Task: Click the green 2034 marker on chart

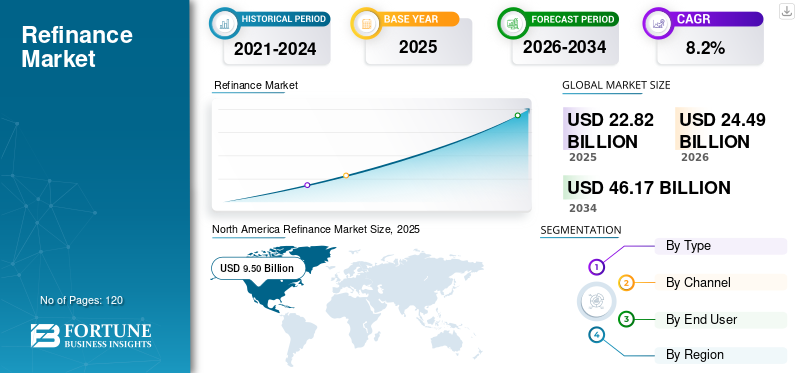Action: pos(517,115)
